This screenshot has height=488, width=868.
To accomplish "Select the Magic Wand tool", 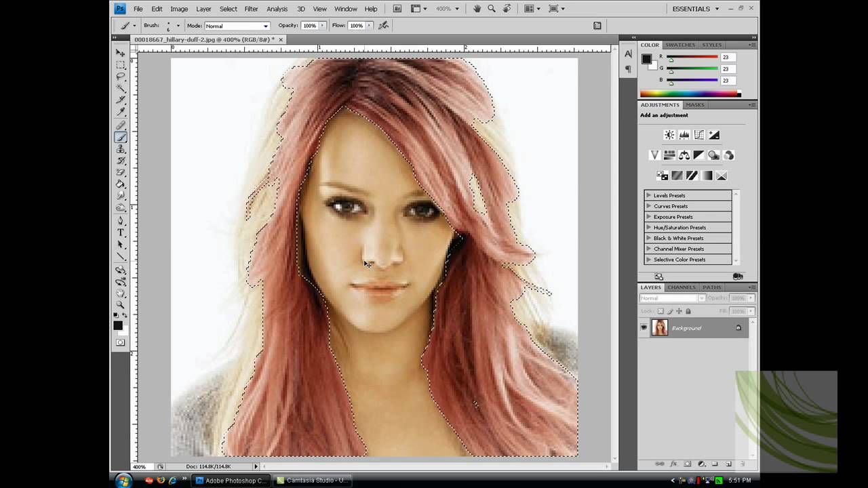I will pos(121,88).
